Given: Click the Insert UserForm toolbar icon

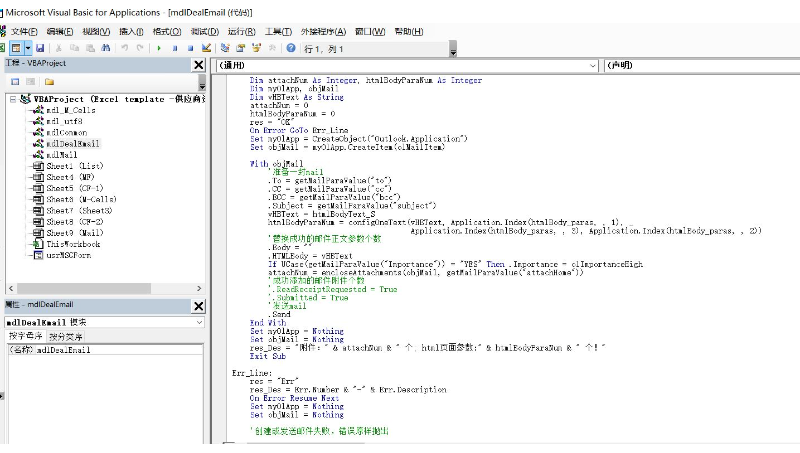Looking at the screenshot, I should click(x=16, y=48).
